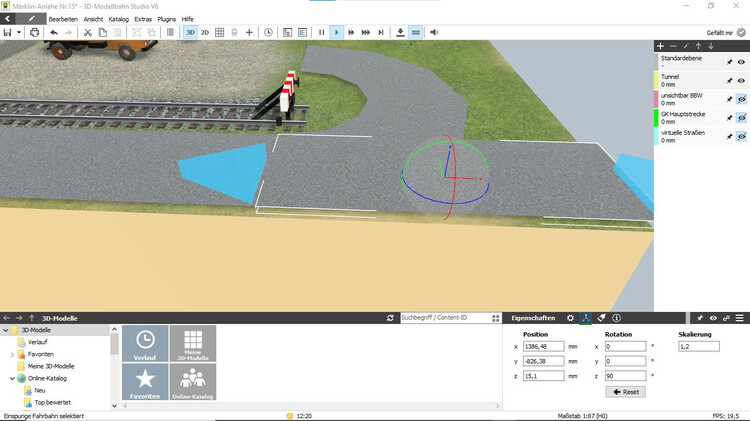Open the simulation time clock icon

(268, 33)
